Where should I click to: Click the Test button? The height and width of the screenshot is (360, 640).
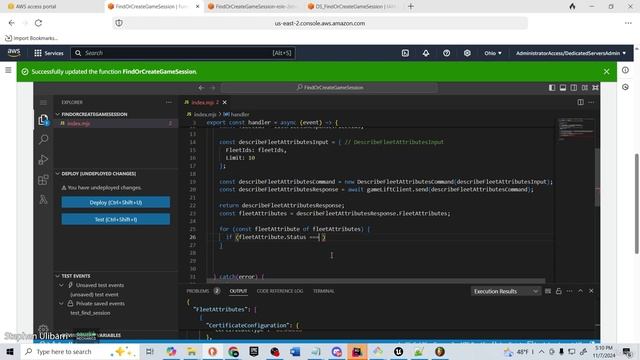point(116,219)
